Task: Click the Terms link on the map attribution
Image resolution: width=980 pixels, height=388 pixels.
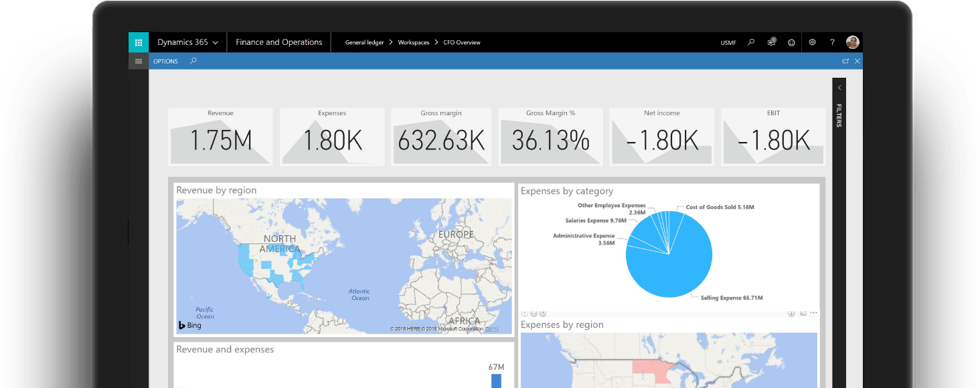Action: pyautogui.click(x=491, y=329)
